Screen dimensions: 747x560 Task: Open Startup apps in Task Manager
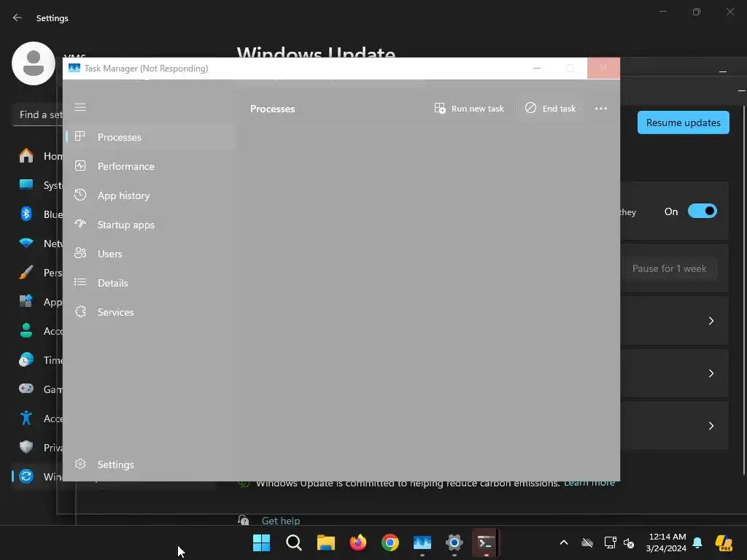point(150,225)
